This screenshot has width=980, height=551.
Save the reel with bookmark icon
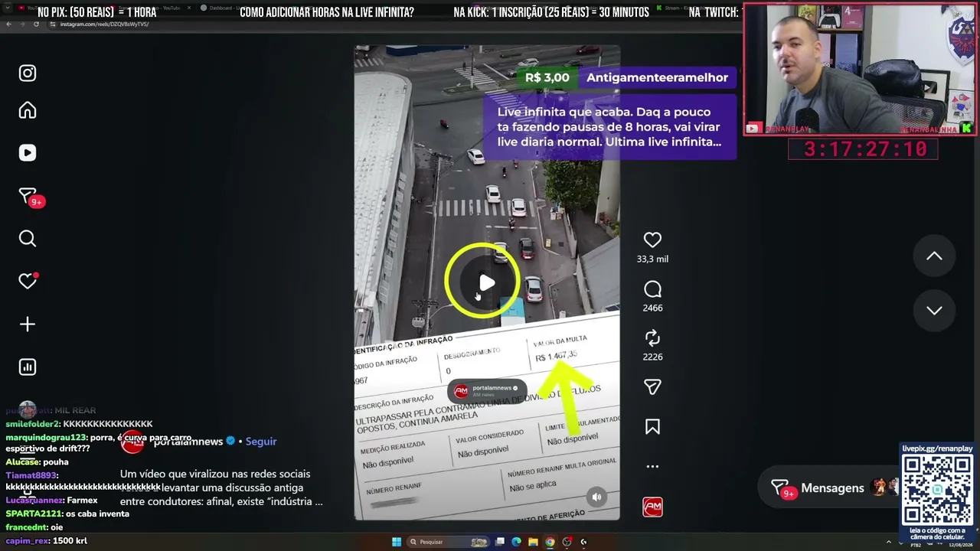click(652, 427)
